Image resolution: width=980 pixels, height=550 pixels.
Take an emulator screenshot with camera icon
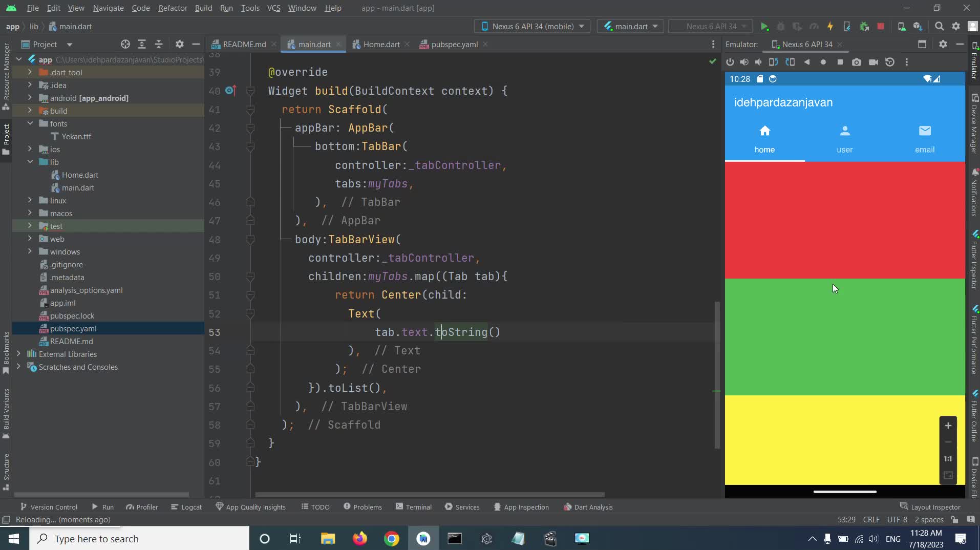pyautogui.click(x=856, y=62)
